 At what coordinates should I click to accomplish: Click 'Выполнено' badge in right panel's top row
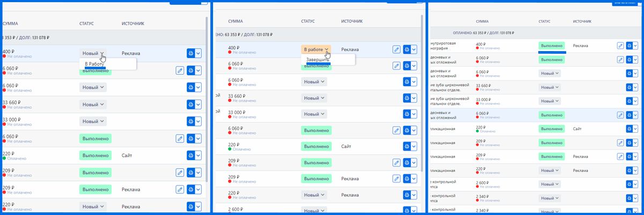click(552, 46)
